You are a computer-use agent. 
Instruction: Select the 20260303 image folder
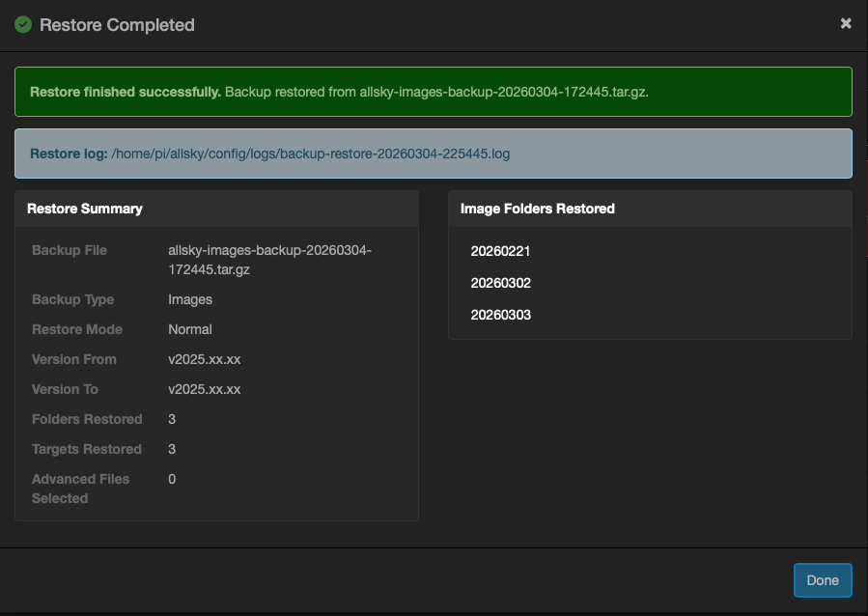coord(499,314)
